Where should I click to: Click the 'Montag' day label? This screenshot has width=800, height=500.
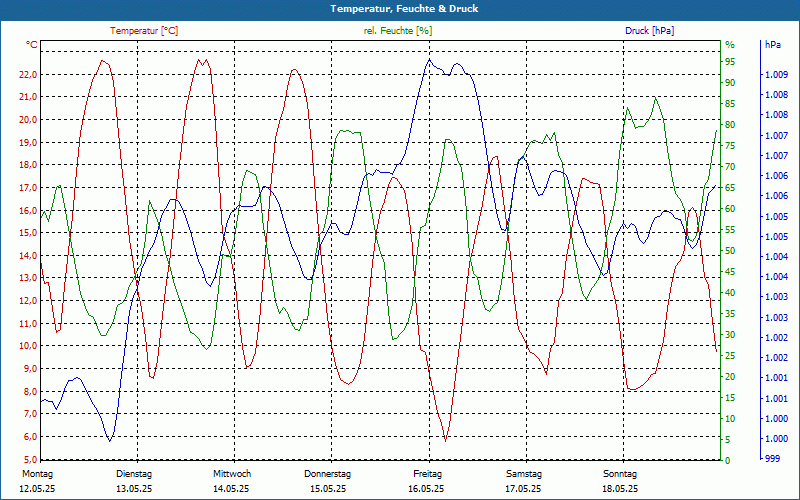(37, 474)
